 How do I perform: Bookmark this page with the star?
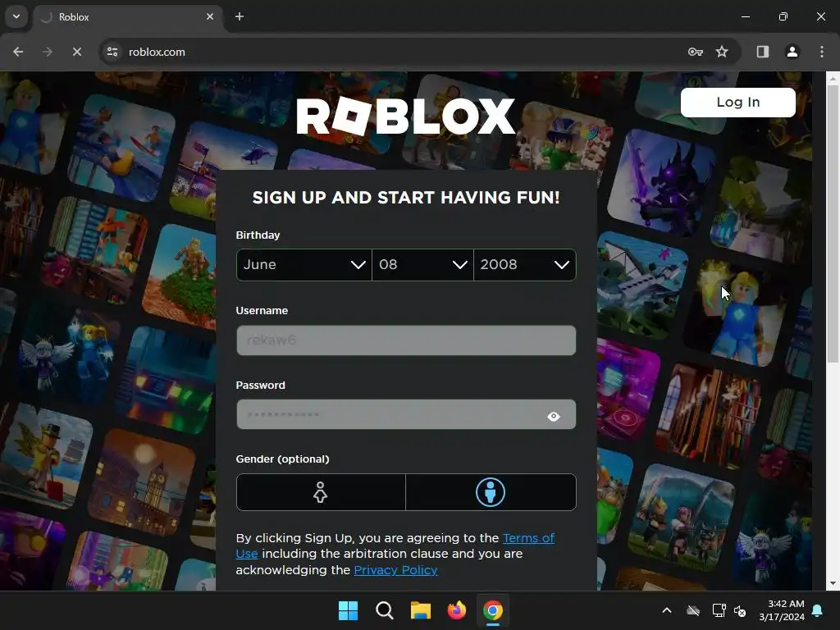coord(722,52)
